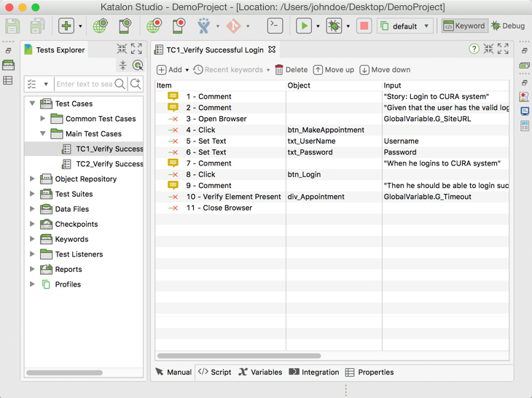532x398 pixels.
Task: Click the Tests Explorer search field
Action: pos(84,85)
